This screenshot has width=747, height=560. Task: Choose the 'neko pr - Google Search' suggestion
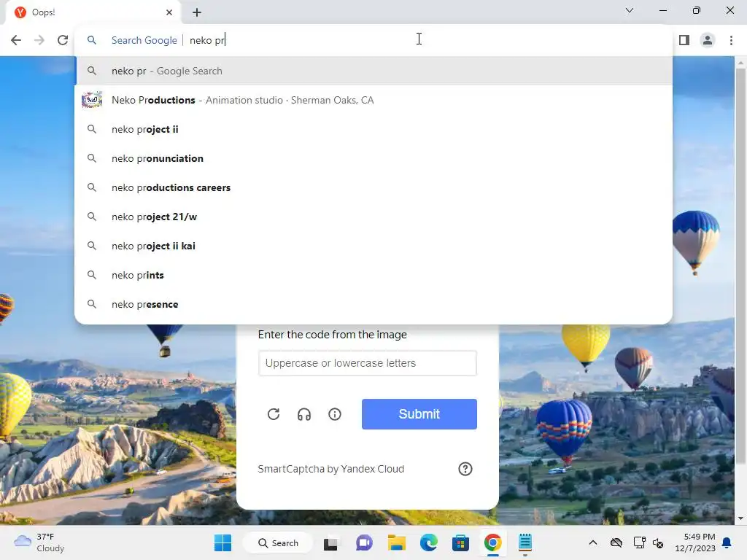tap(373, 71)
